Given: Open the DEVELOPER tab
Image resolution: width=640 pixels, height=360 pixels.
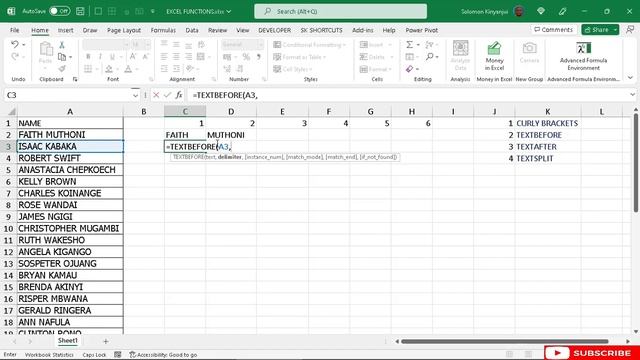Looking at the screenshot, I should point(274,30).
